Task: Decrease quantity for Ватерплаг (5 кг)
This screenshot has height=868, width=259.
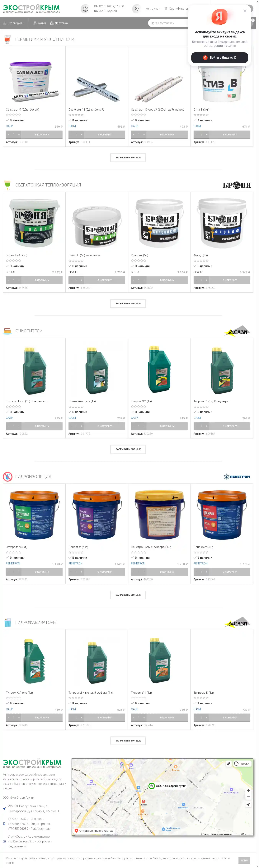Action: coord(8,572)
